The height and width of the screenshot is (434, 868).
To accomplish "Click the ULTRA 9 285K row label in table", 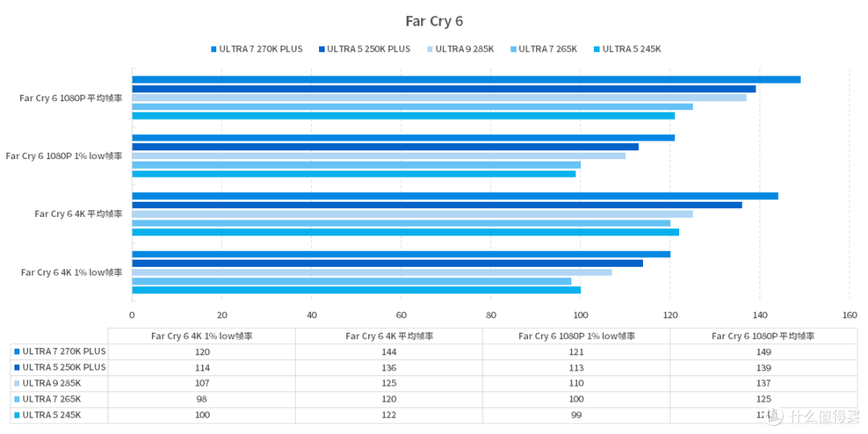I will coord(52,383).
